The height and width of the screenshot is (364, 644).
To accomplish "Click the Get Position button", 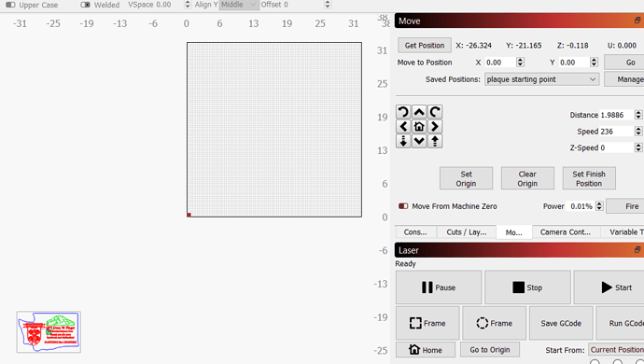I will [425, 45].
